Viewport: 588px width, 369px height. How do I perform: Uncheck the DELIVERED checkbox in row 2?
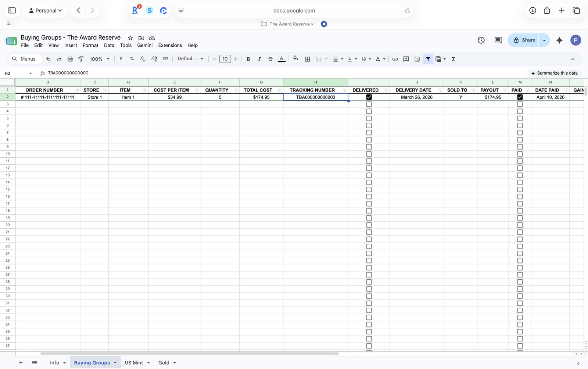(x=369, y=97)
